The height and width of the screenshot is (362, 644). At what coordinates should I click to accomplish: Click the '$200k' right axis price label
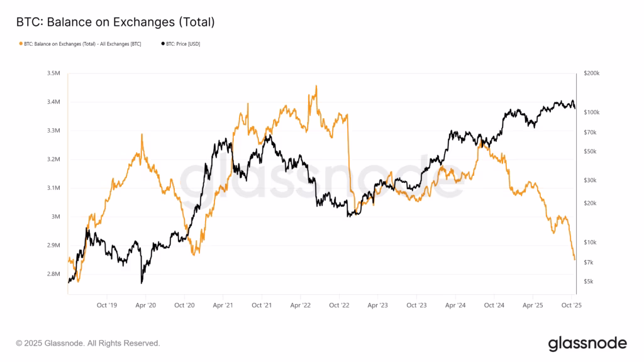coord(592,74)
